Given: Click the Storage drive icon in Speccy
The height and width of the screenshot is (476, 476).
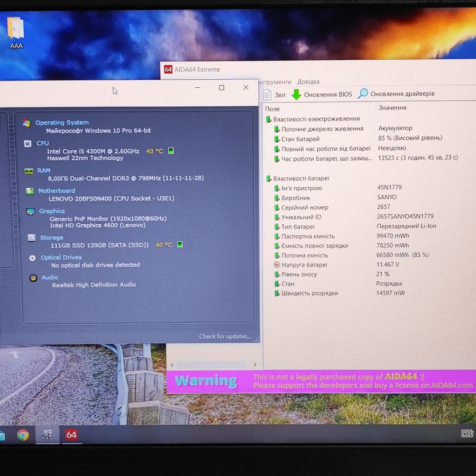Looking at the screenshot, I should 32,237.
